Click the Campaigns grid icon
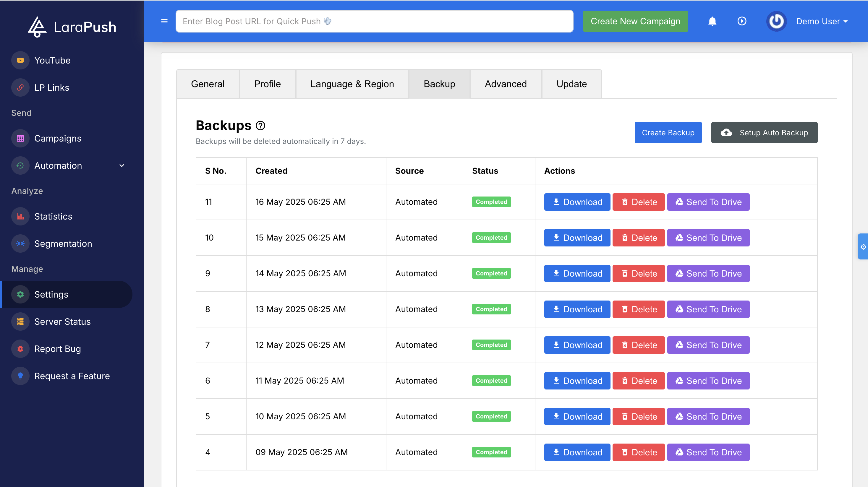This screenshot has height=487, width=868. 20,138
